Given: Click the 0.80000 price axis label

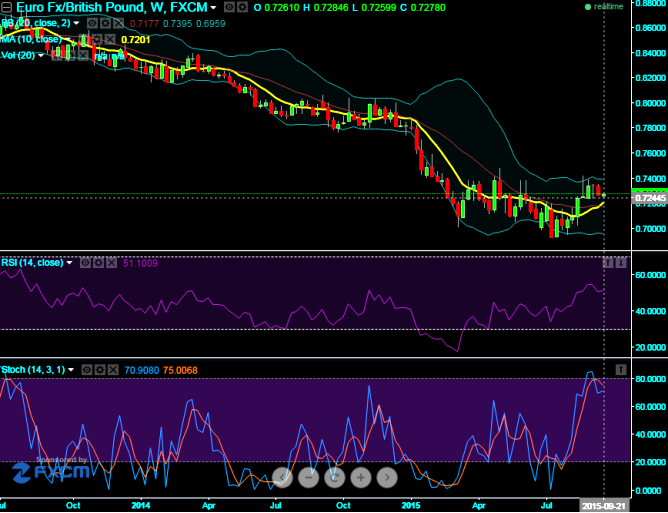Looking at the screenshot, I should click(651, 103).
